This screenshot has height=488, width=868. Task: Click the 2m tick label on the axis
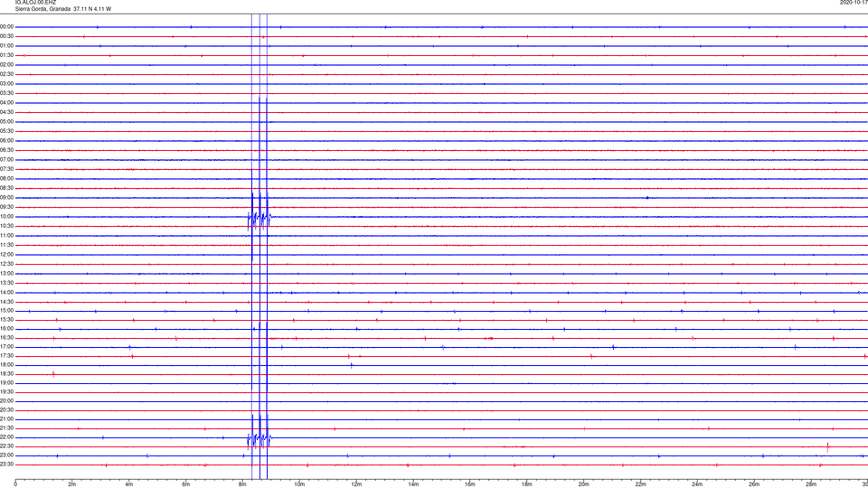click(72, 484)
